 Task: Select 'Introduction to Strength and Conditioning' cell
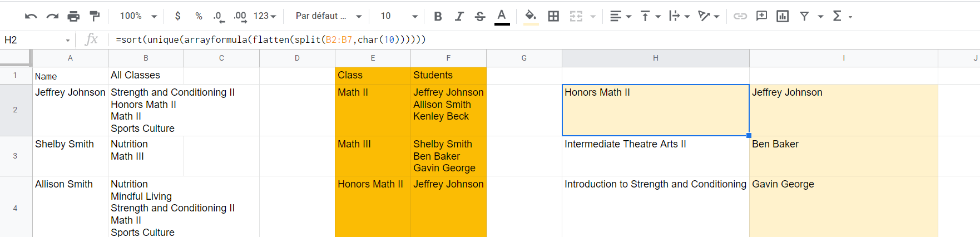656,207
